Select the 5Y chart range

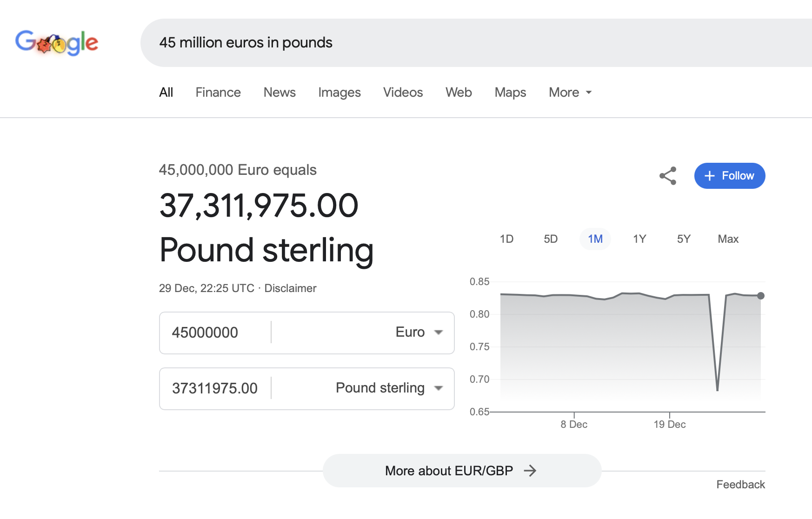click(x=684, y=239)
